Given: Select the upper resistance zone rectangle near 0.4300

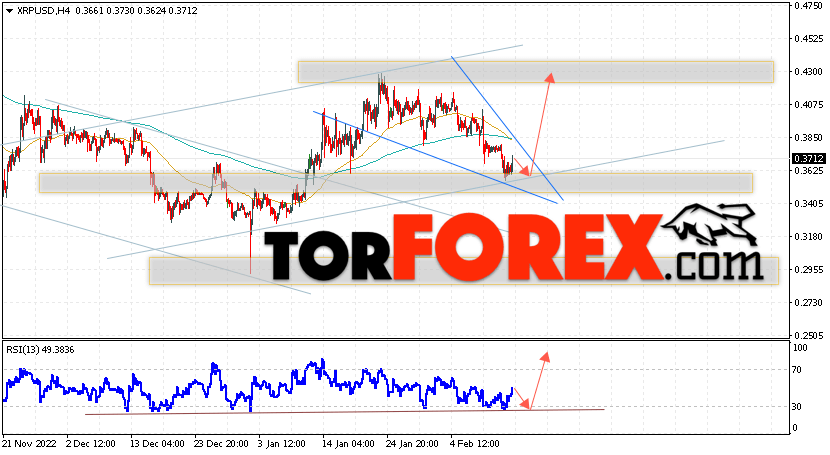Looking at the screenshot, I should click(536, 72).
